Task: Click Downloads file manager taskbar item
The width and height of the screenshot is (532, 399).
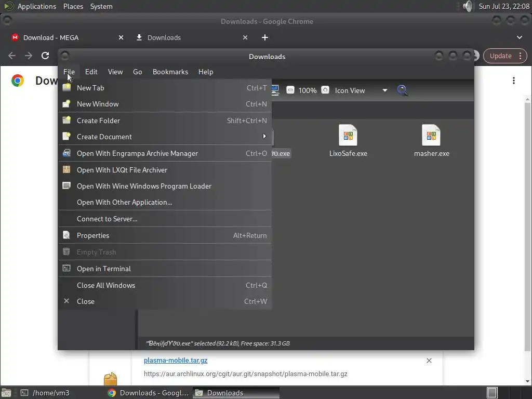Action: click(x=236, y=393)
